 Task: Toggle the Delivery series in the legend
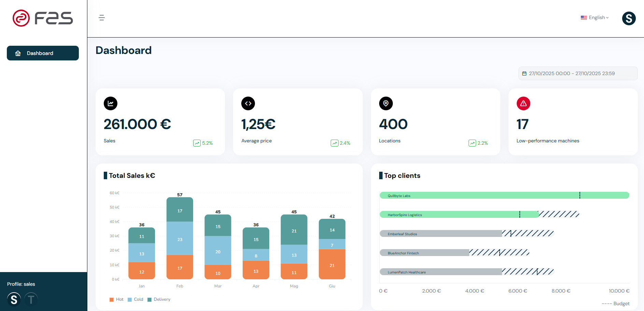coord(159,299)
